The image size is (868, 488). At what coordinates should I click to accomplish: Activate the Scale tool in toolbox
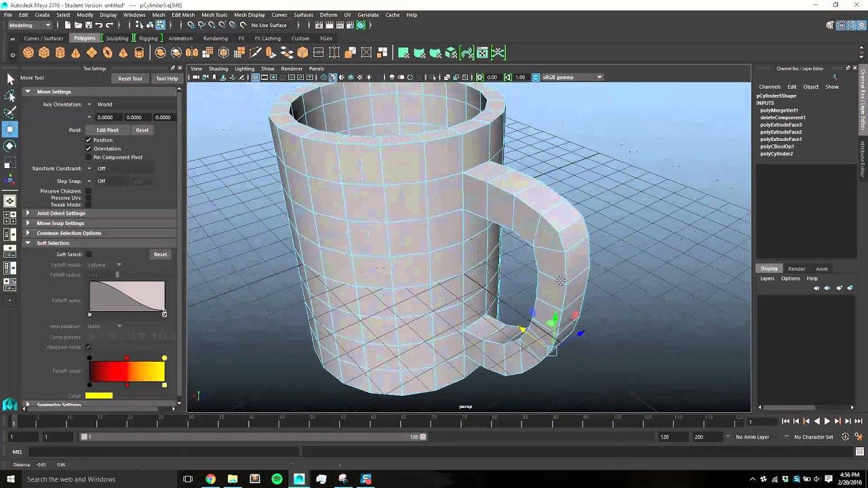[x=10, y=163]
